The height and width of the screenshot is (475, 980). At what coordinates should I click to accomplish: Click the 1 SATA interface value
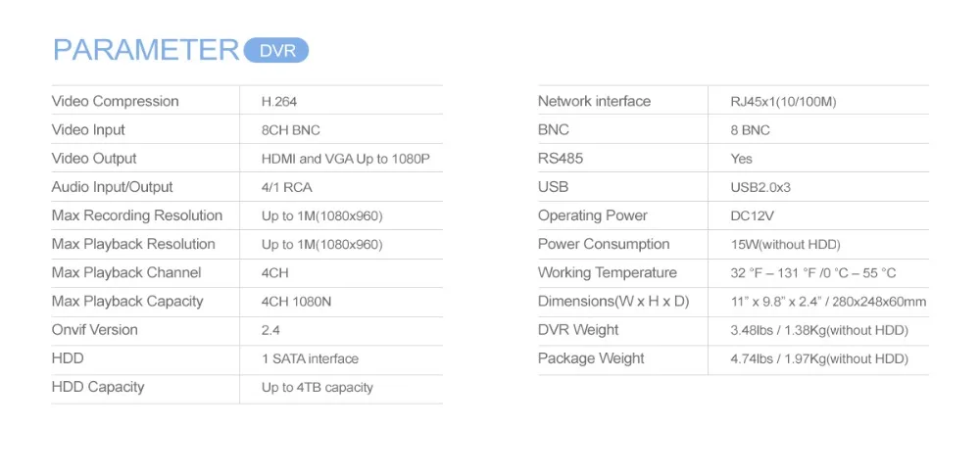click(310, 359)
